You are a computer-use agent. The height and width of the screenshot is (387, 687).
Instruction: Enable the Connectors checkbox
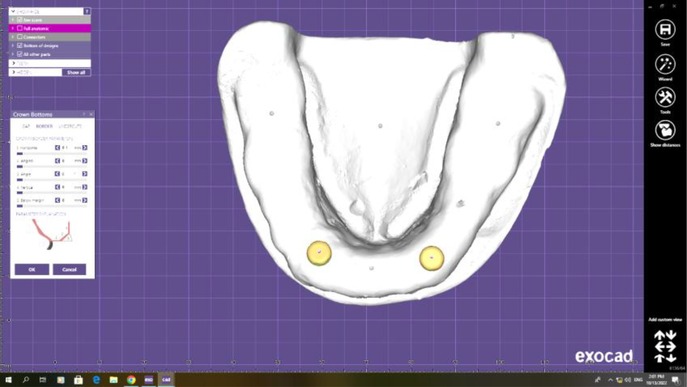pyautogui.click(x=20, y=37)
